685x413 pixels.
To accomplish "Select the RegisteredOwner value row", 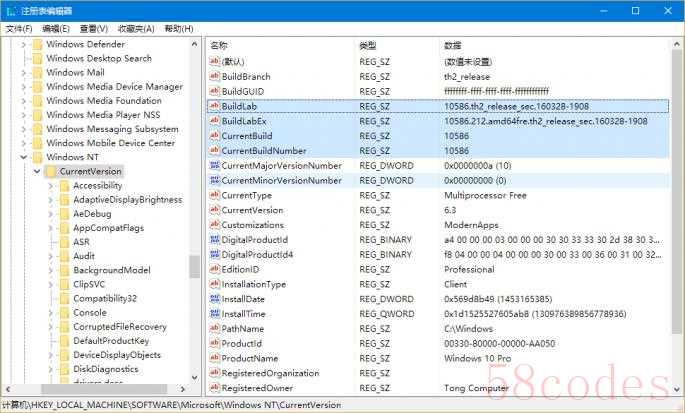I will tap(257, 388).
